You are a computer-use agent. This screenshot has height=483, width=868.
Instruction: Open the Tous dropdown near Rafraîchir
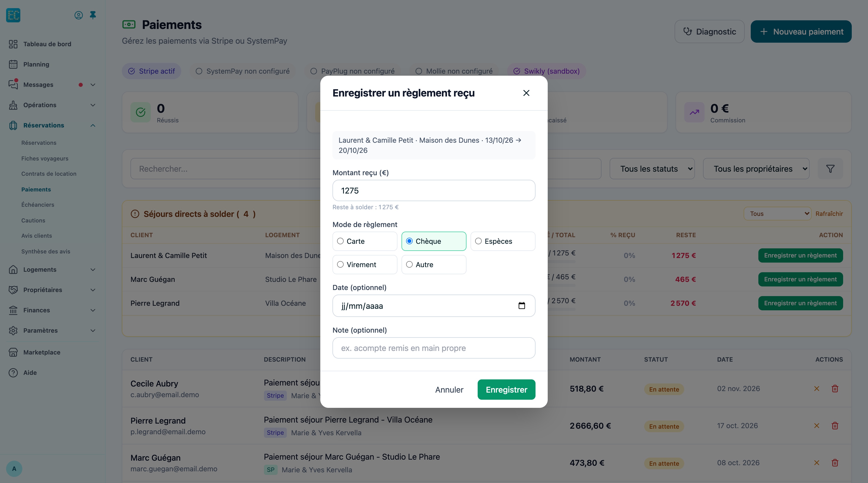(x=777, y=214)
